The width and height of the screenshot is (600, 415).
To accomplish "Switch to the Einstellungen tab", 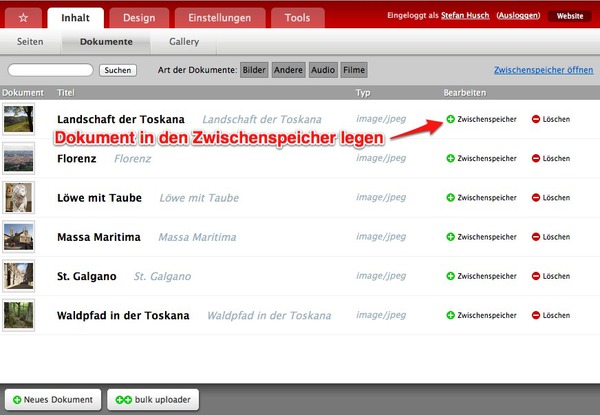I will (x=220, y=18).
